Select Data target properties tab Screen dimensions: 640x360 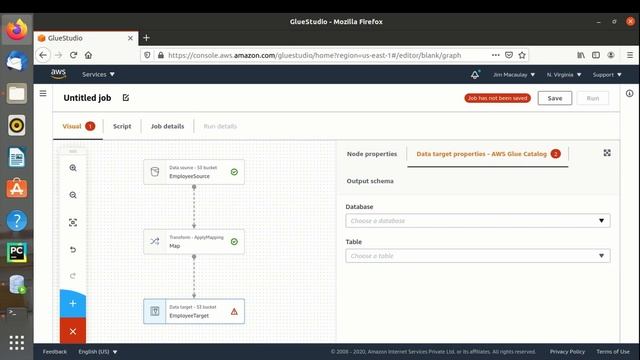pos(488,154)
